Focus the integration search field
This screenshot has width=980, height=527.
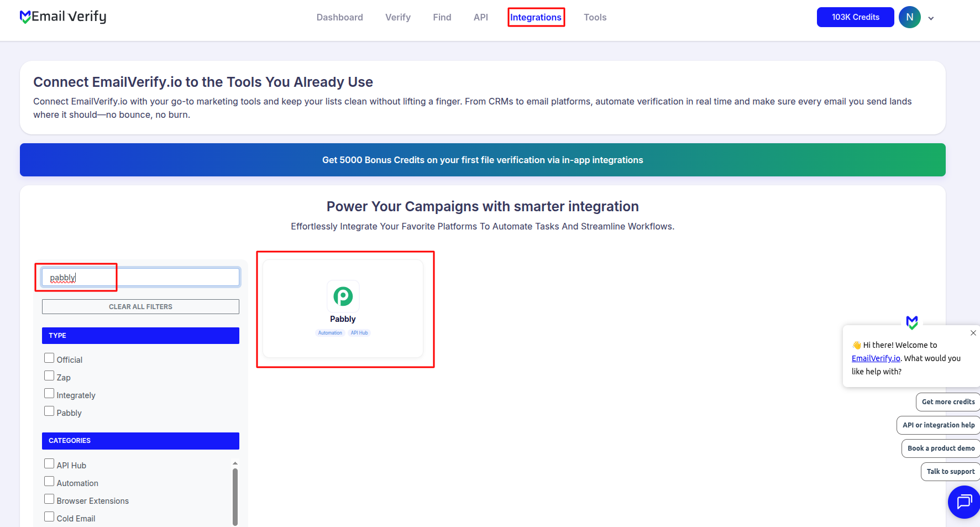click(141, 277)
